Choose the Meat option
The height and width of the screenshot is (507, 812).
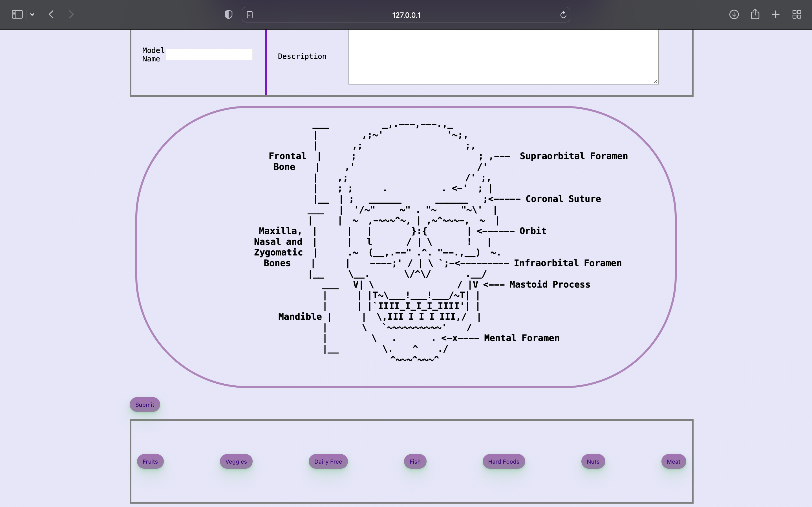click(673, 461)
